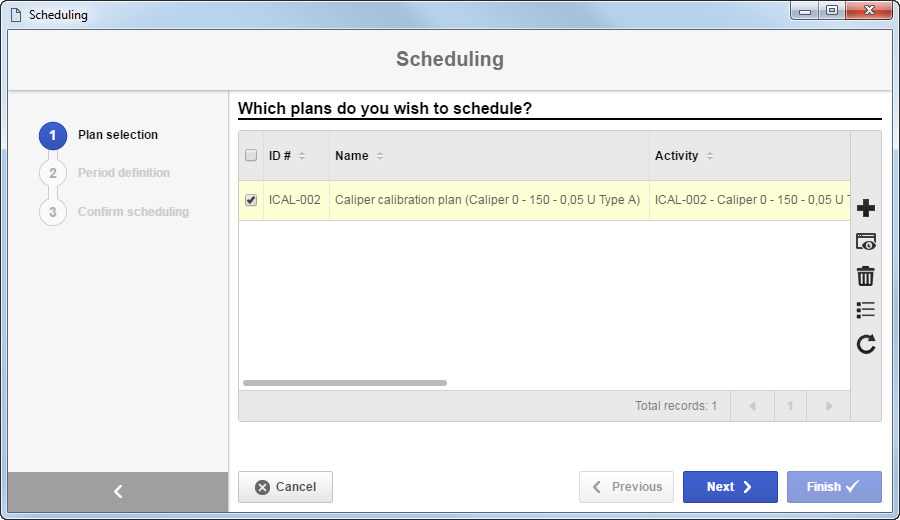
Task: Refresh the plans list
Action: click(866, 344)
